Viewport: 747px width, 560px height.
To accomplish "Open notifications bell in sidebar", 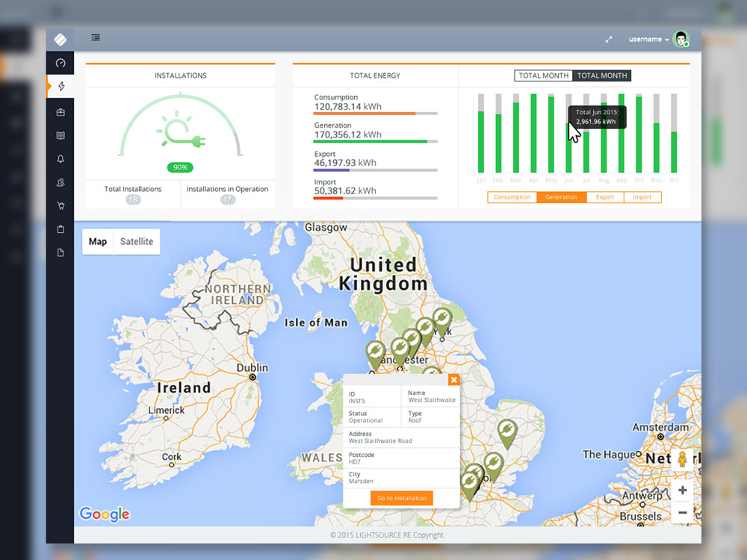I will click(61, 159).
